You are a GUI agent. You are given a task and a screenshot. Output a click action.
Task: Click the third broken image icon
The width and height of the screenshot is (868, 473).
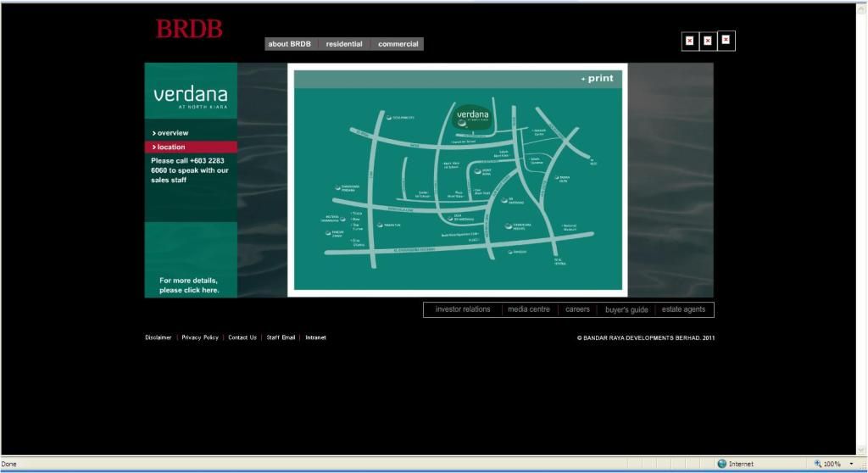coord(726,40)
